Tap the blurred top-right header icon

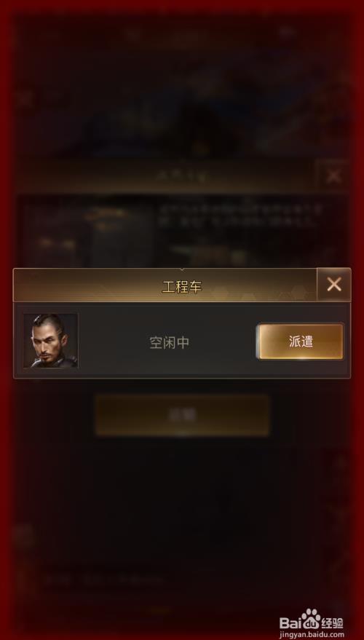pos(287,32)
